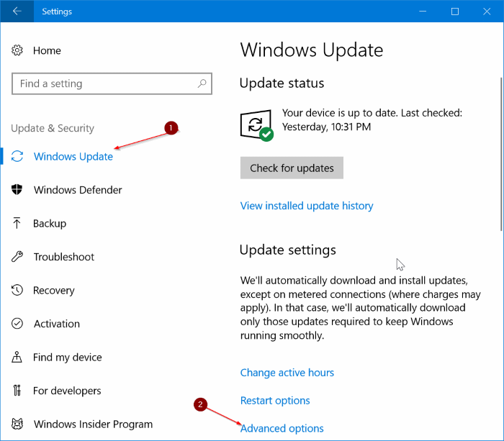Open For developers settings
The height and width of the screenshot is (441, 504).
point(67,391)
